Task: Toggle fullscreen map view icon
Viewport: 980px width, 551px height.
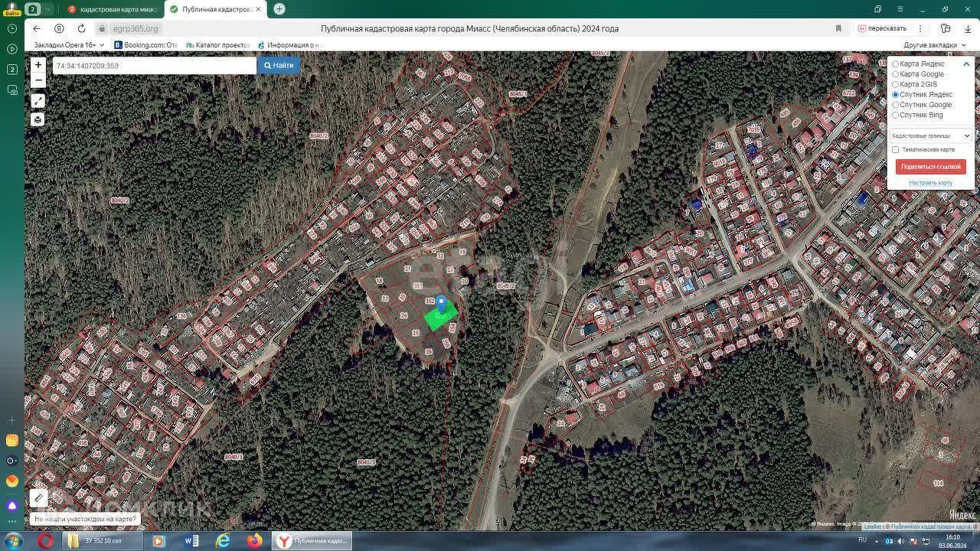Action: point(38,101)
